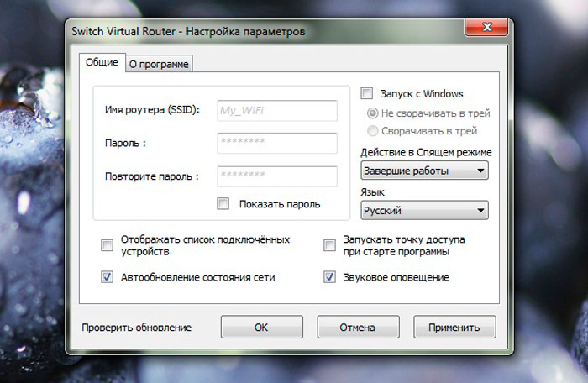Toggle Запускать точку доступа при старте
This screenshot has height=383, width=588.
(329, 245)
